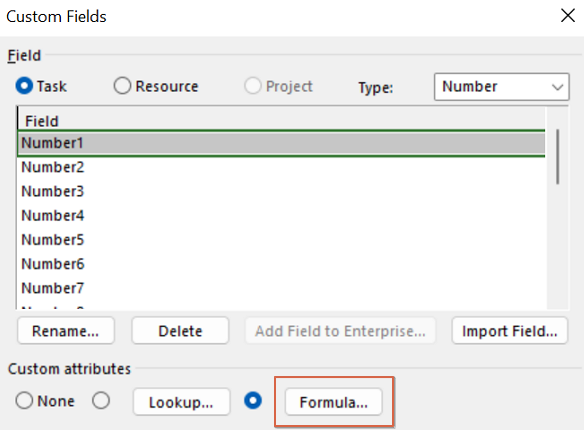Image resolution: width=584 pixels, height=430 pixels.
Task: Select the Task radio button
Action: click(x=25, y=86)
